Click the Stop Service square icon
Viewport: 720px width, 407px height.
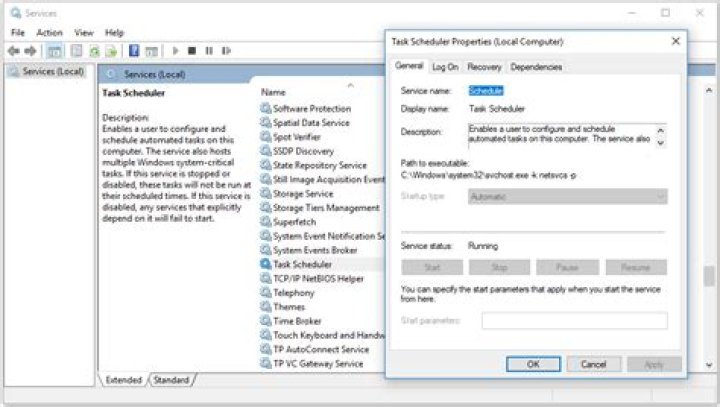pos(192,51)
